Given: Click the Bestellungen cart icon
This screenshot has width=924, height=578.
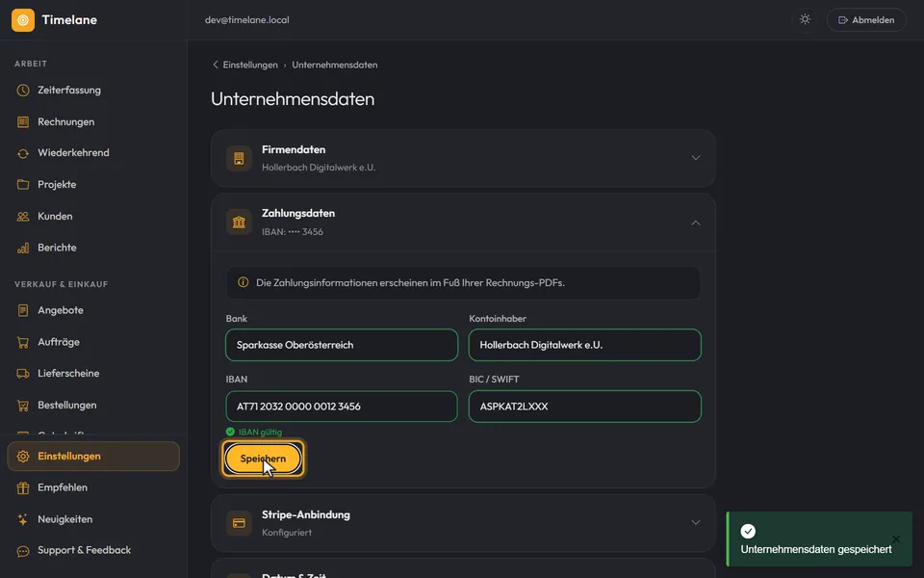Looking at the screenshot, I should pos(23,406).
